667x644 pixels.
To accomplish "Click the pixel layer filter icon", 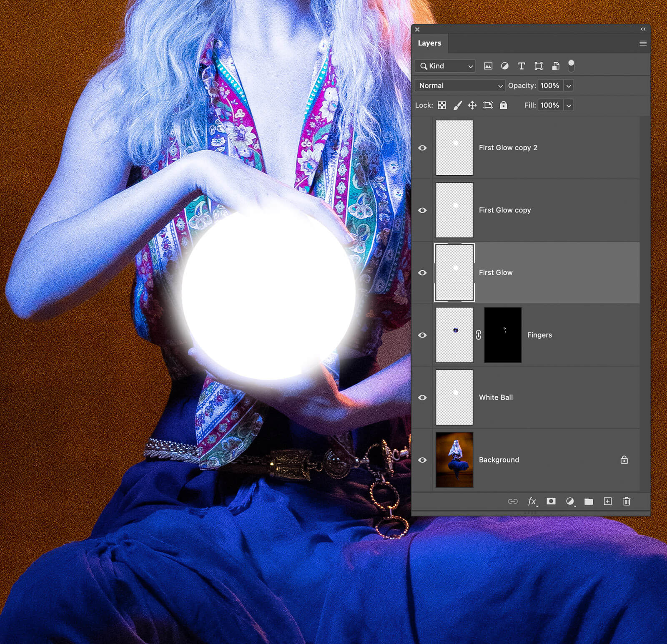I will (488, 66).
